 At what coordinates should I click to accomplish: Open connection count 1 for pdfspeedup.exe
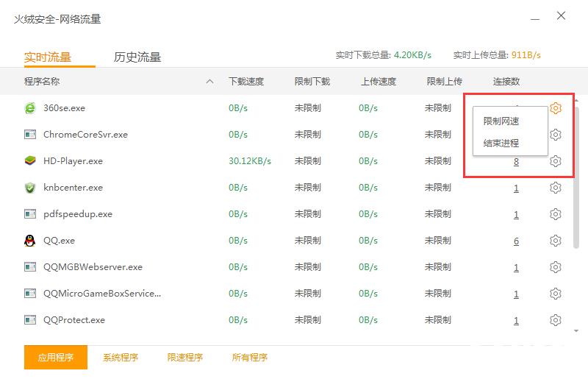pos(517,214)
